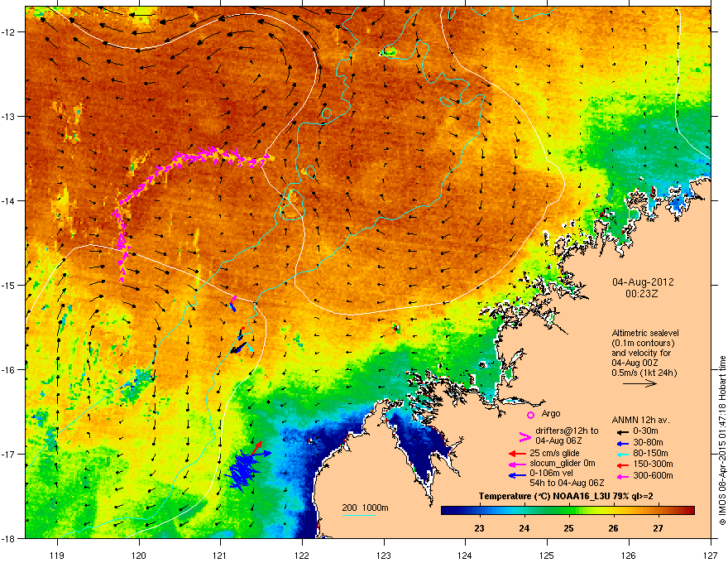Click the "drifters@12h to" legend label
728x563 pixels.
point(567,431)
